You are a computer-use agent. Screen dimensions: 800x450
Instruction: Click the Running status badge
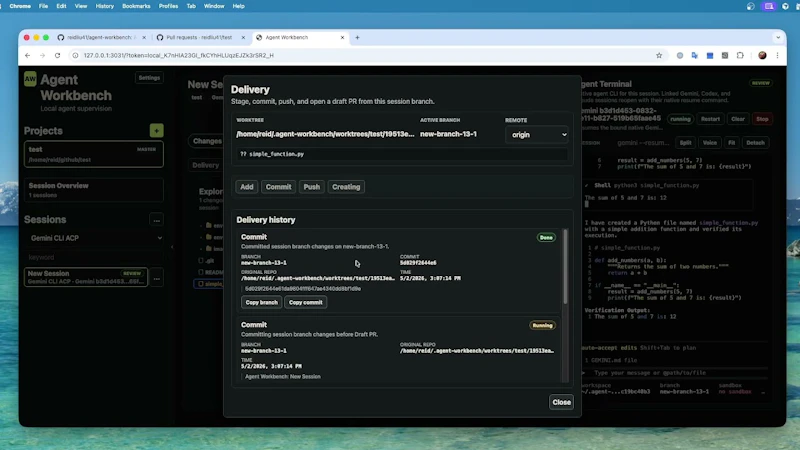coord(542,326)
